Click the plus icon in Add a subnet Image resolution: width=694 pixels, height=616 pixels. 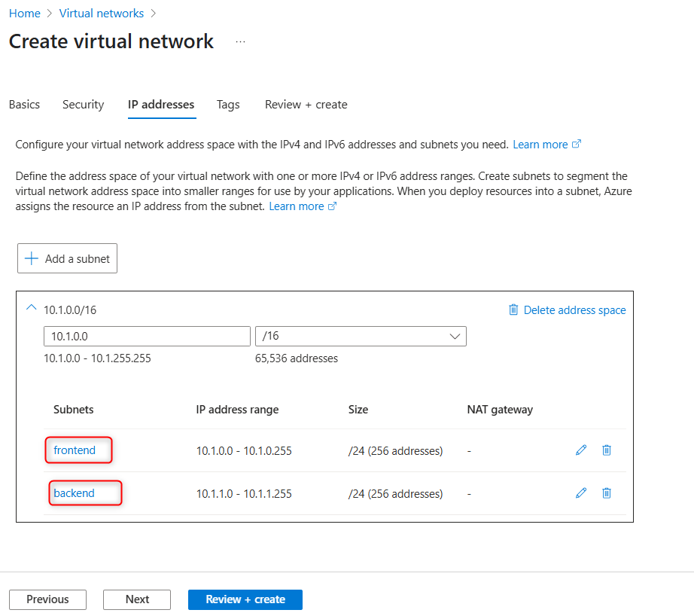pos(32,259)
